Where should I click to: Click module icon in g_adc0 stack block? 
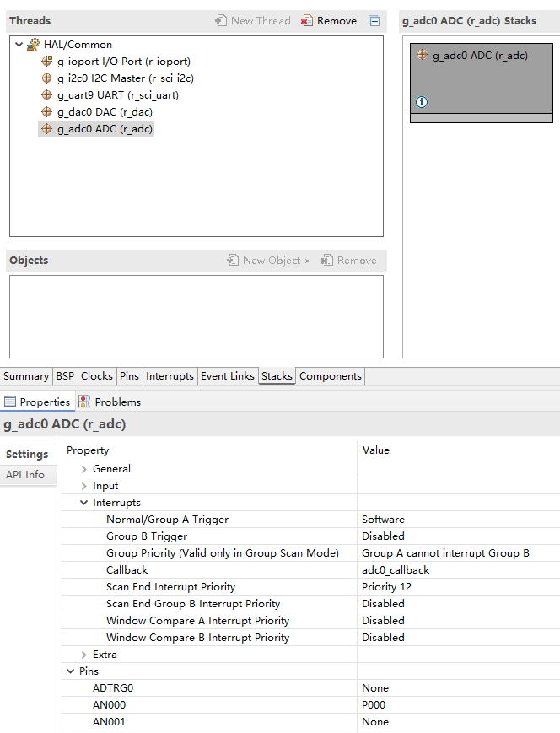[x=422, y=55]
